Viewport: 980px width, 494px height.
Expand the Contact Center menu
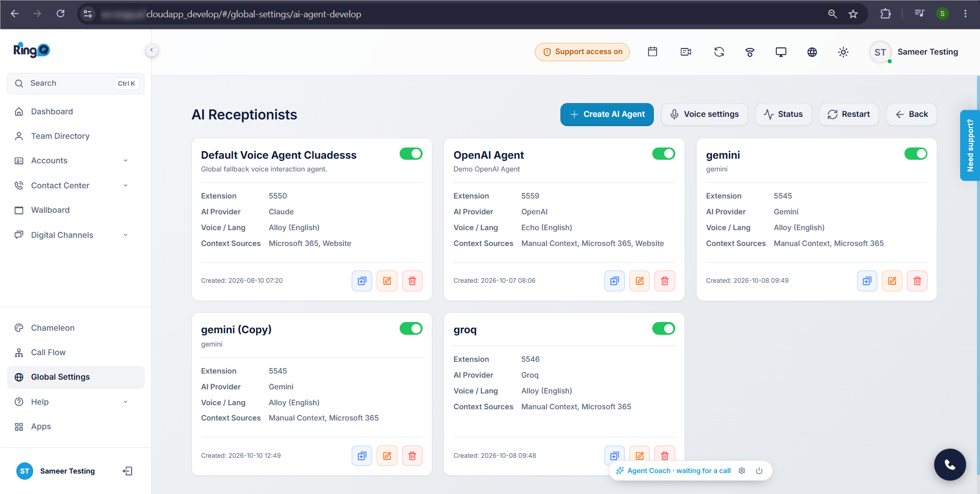click(x=76, y=185)
